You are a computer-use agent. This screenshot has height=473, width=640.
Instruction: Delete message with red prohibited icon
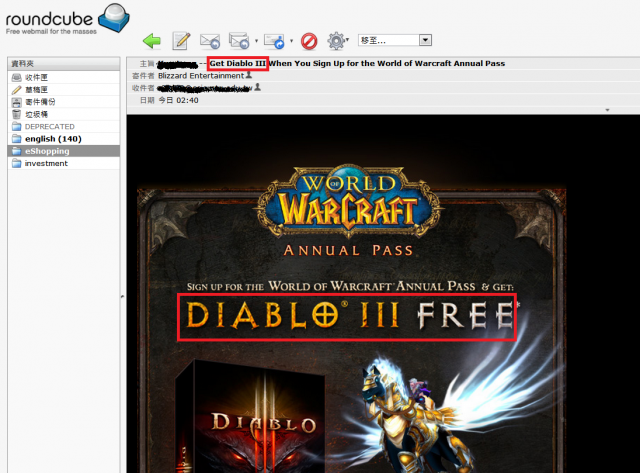[309, 41]
